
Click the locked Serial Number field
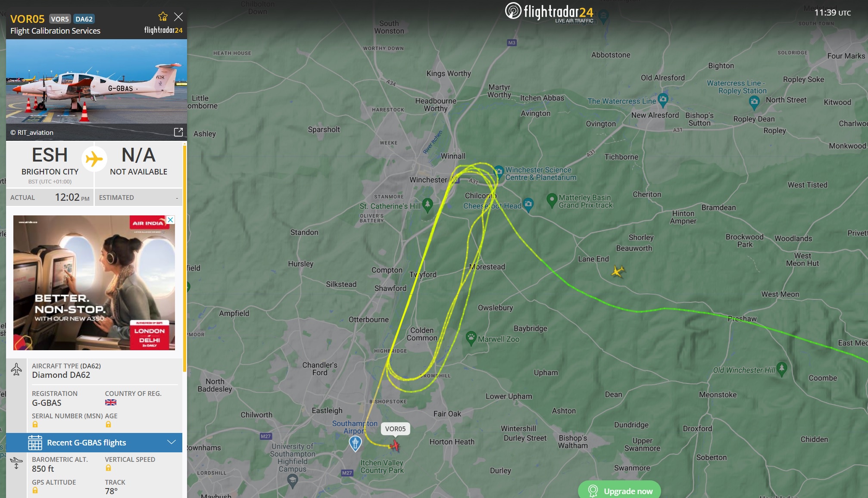[x=35, y=424]
